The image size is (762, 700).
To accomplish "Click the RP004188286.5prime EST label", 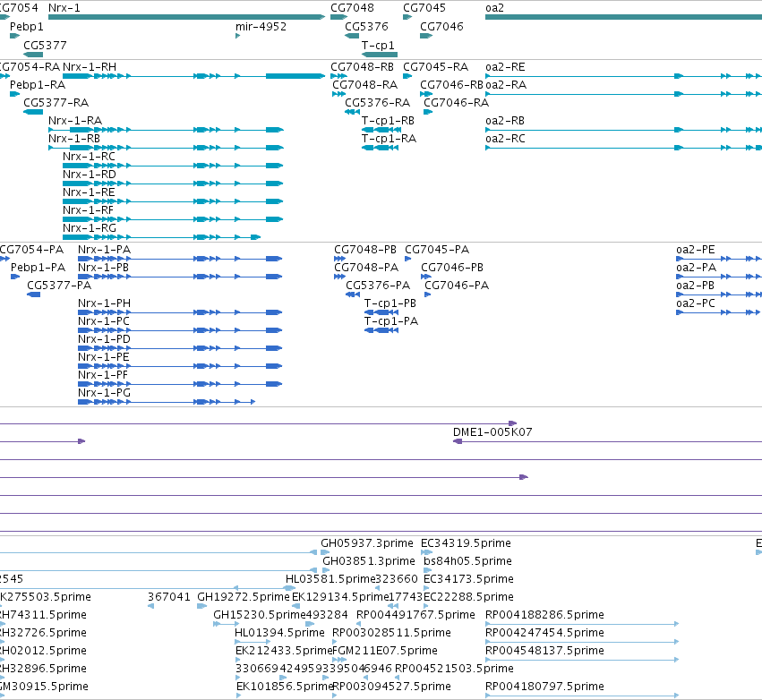I will pyautogui.click(x=544, y=615).
